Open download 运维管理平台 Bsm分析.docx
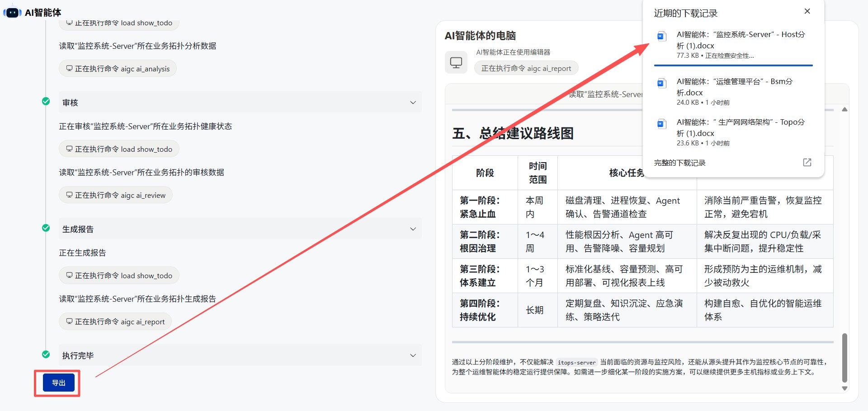This screenshot has width=868, height=411. (x=735, y=87)
